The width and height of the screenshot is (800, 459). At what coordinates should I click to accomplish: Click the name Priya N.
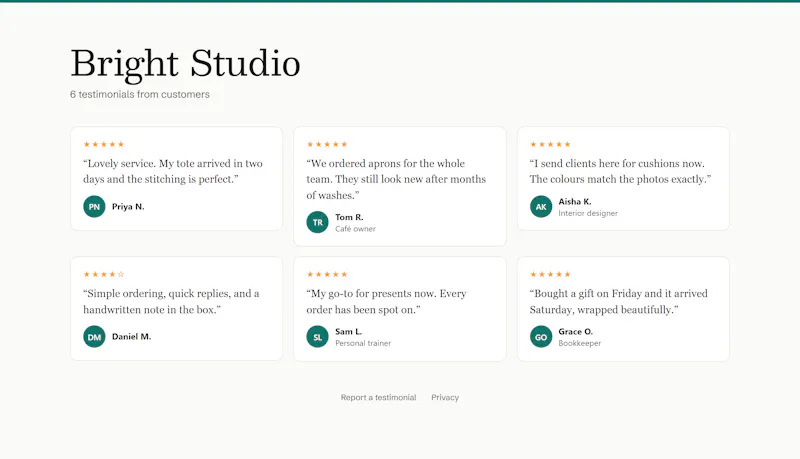(x=128, y=207)
